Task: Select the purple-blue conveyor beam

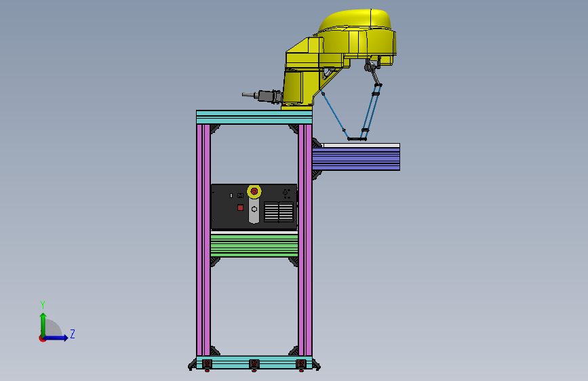Action: point(356,159)
